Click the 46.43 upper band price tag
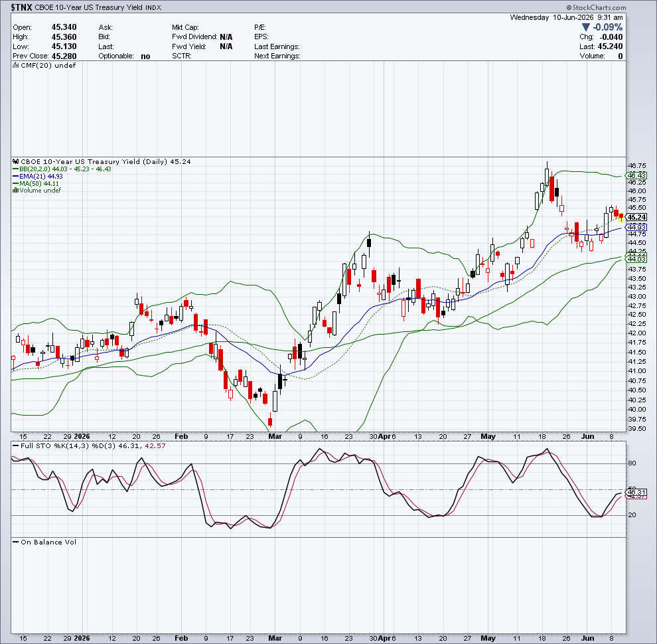This screenshot has height=644, width=657. point(636,175)
